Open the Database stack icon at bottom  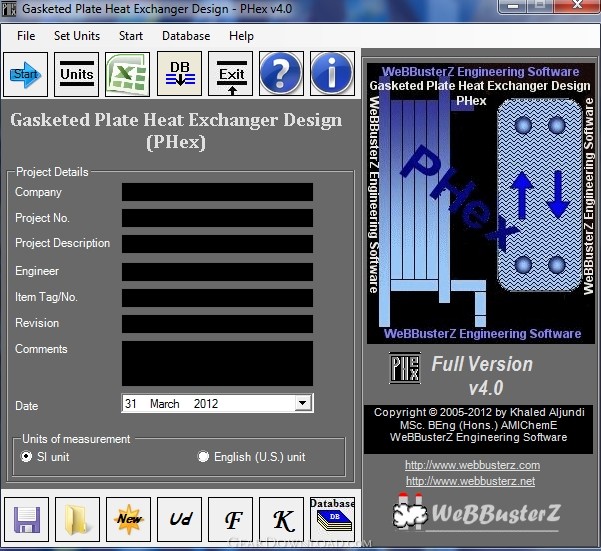[332, 519]
